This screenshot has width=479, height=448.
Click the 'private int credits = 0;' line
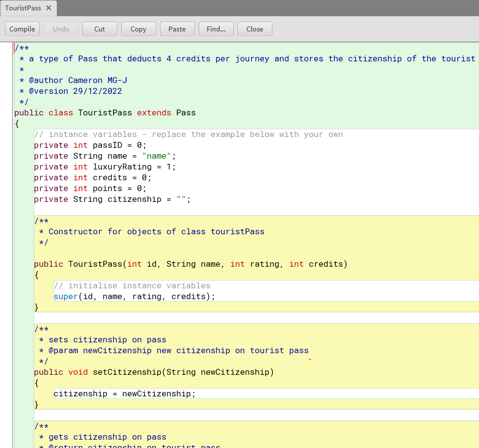93,178
